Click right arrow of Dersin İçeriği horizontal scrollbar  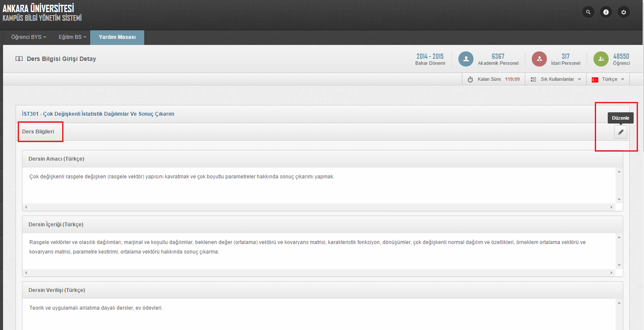coord(612,273)
